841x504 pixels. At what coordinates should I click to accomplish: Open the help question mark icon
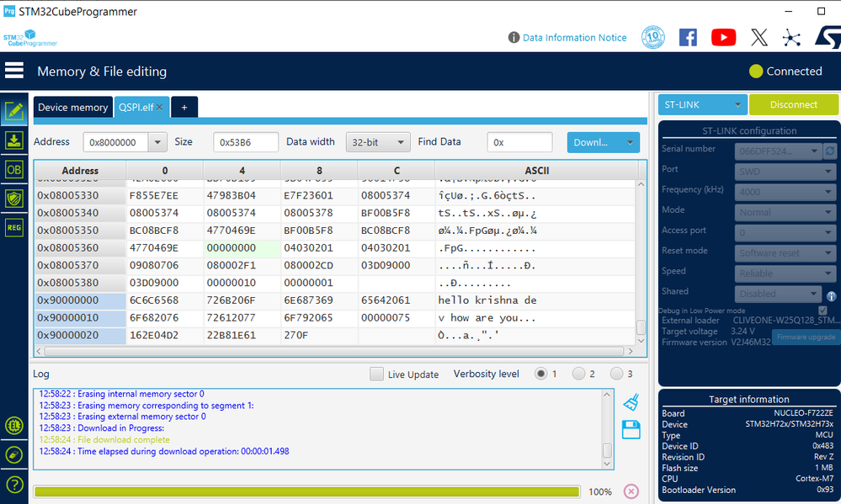[14, 484]
